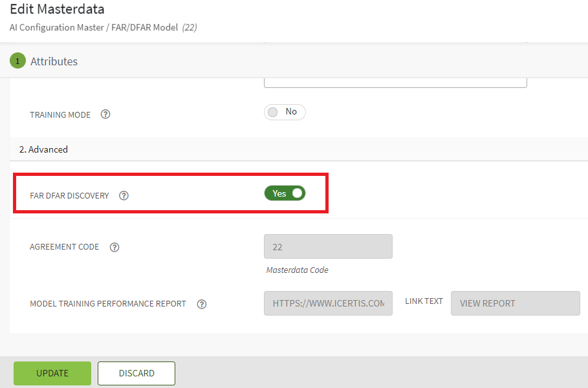The width and height of the screenshot is (588, 388).
Task: Click the help icon beside Training Mode
Action: [x=105, y=114]
